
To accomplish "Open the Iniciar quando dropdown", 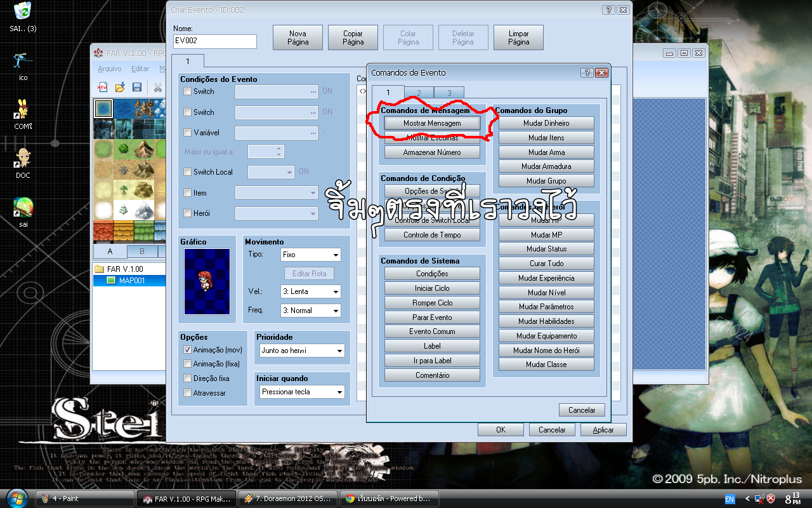I will (302, 392).
